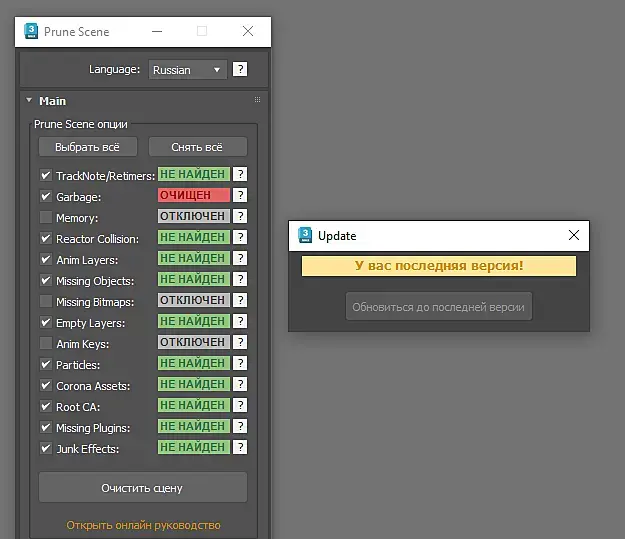Open help for the Language setting
Image resolution: width=625 pixels, height=539 pixels.
pyautogui.click(x=240, y=69)
